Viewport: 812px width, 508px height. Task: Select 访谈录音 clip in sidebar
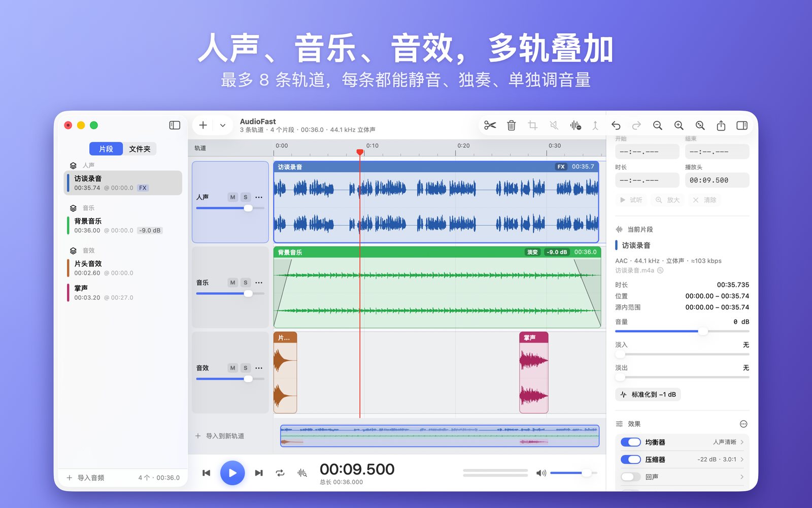click(123, 183)
